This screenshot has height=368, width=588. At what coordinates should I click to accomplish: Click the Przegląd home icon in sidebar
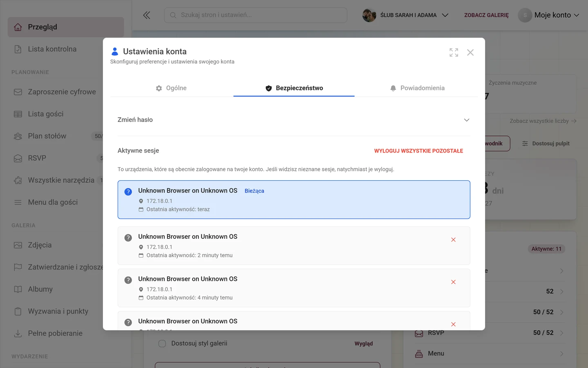[x=18, y=27]
